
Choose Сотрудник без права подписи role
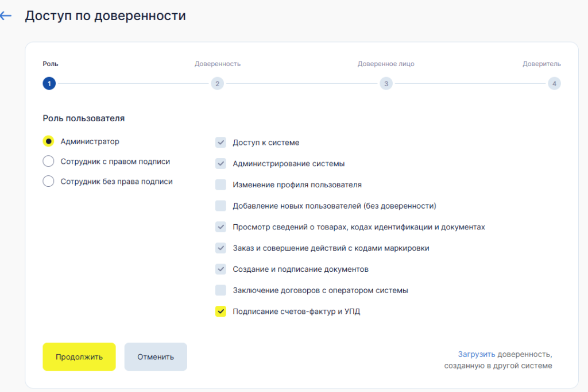click(48, 181)
